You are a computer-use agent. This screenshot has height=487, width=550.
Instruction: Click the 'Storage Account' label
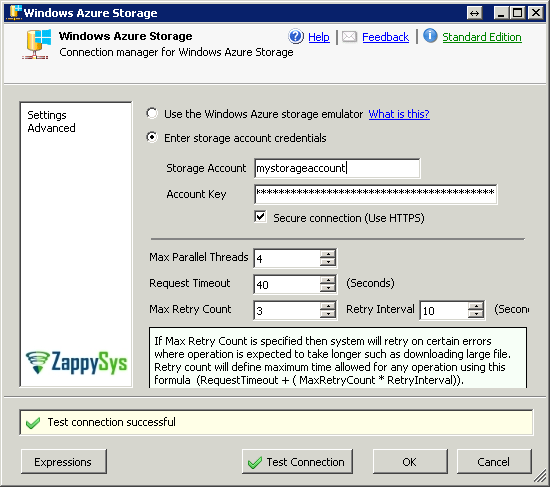(206, 168)
